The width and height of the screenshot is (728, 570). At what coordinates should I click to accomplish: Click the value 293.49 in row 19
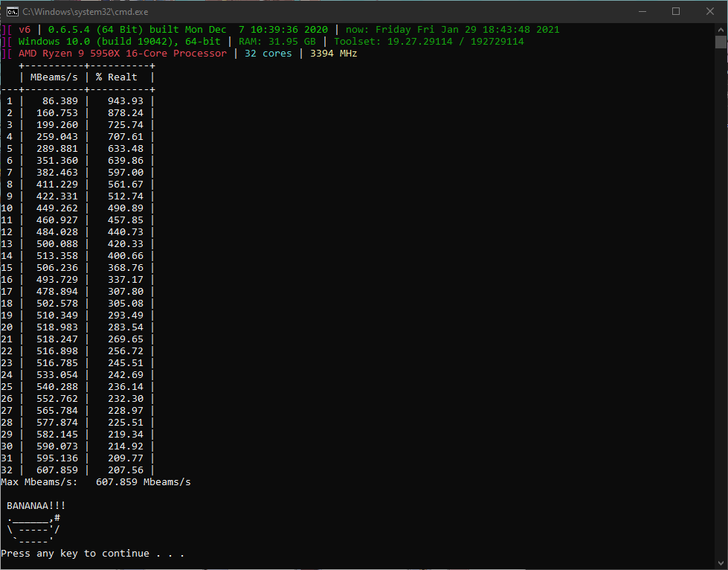tap(126, 316)
